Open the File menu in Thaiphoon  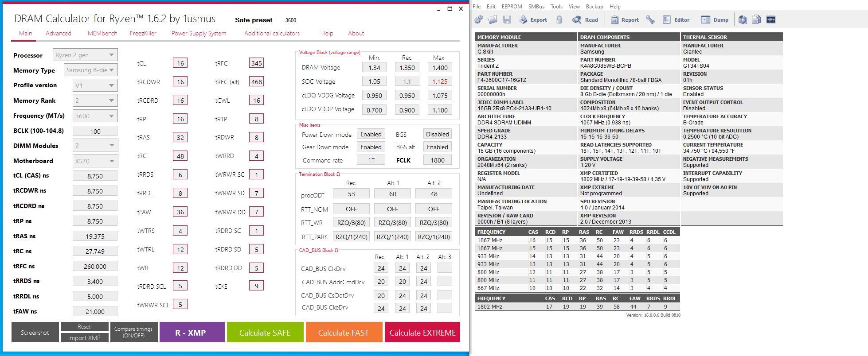tap(477, 7)
